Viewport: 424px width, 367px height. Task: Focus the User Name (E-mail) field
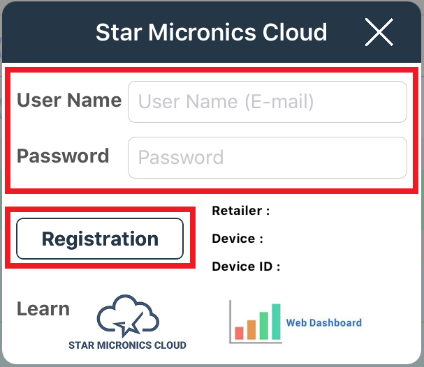tap(267, 102)
